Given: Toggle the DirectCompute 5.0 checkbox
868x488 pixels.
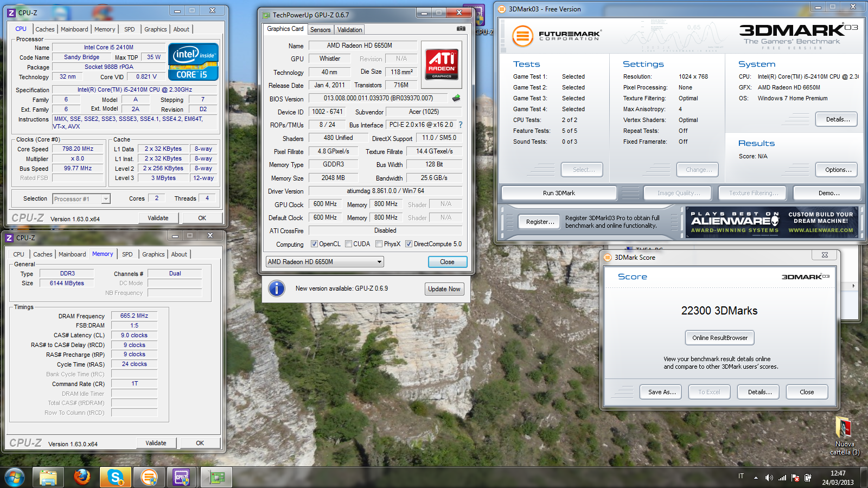Looking at the screenshot, I should point(409,244).
